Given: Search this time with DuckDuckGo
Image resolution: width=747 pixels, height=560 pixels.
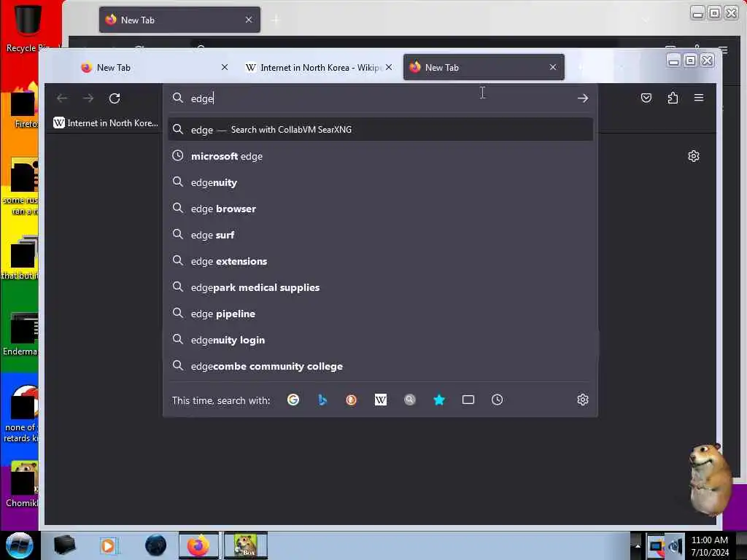Looking at the screenshot, I should 351,400.
